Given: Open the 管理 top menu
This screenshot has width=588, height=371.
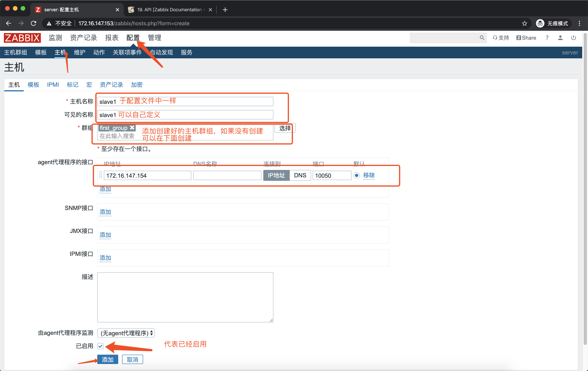Looking at the screenshot, I should click(x=154, y=38).
